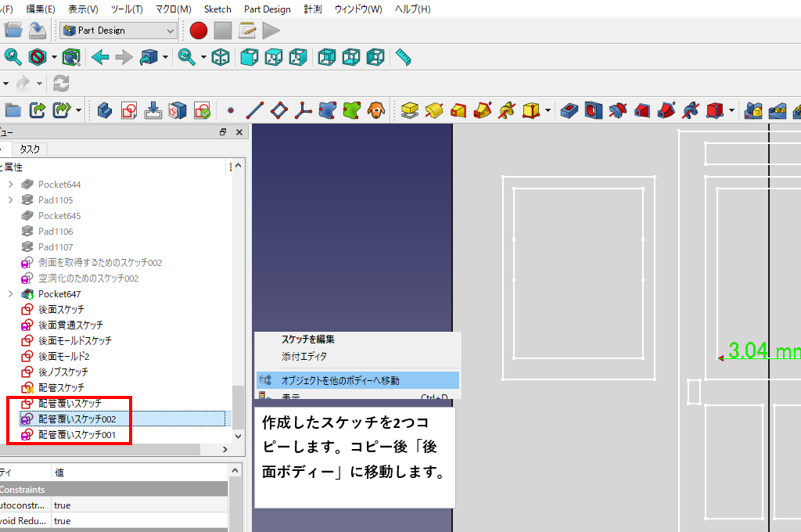Expand the Pocket644 tree node

[x=11, y=185]
